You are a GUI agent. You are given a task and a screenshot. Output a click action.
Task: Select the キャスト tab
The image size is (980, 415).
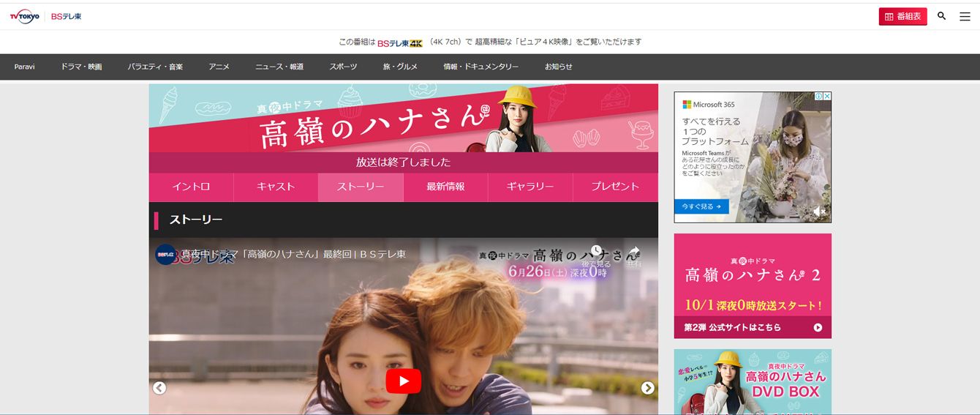276,187
